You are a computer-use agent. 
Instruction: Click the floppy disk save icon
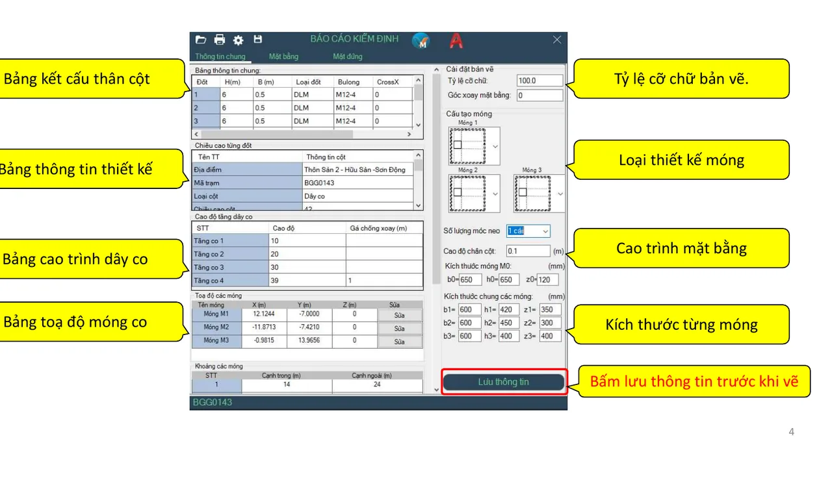tap(257, 40)
